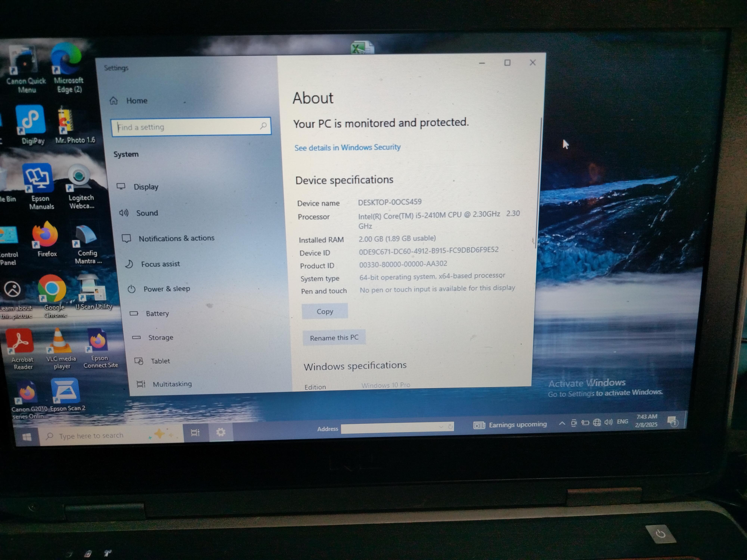Click the Find a setting search box
This screenshot has height=560, width=747.
pos(191,127)
